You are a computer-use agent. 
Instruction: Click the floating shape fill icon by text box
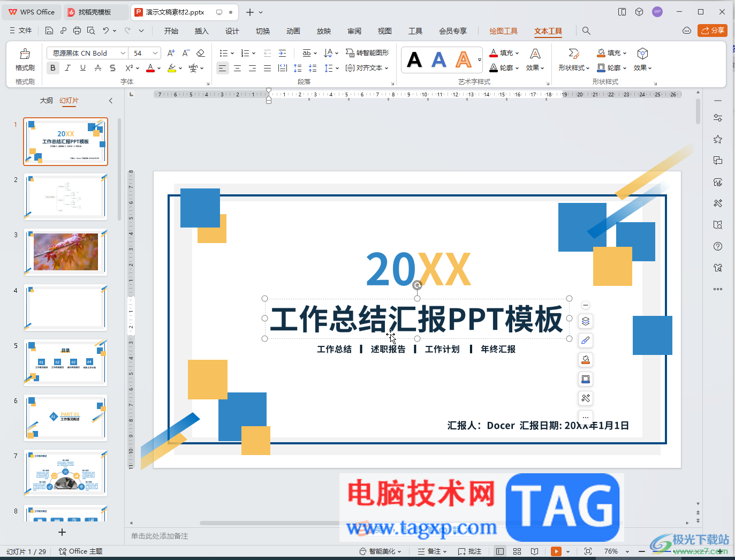(586, 360)
